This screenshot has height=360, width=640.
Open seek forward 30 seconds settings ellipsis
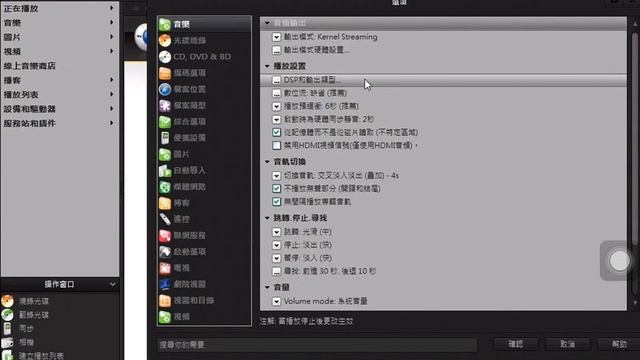click(x=276, y=271)
